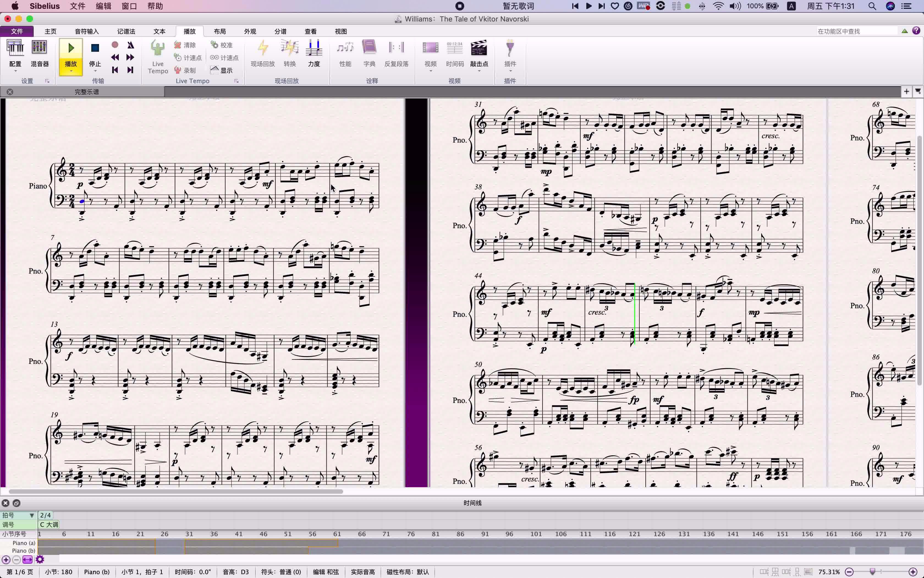Open 设置 group dialog launcher
Image resolution: width=924 pixels, height=578 pixels.
pos(47,81)
